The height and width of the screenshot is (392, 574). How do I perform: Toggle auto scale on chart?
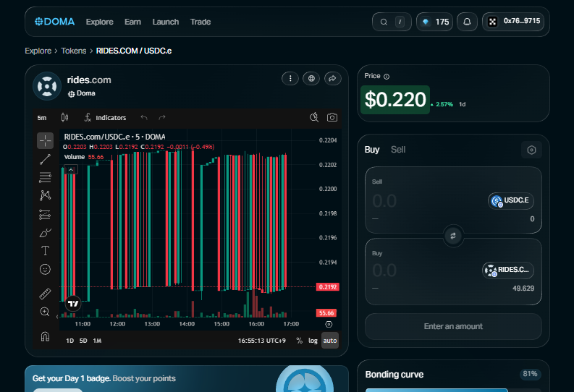(330, 341)
